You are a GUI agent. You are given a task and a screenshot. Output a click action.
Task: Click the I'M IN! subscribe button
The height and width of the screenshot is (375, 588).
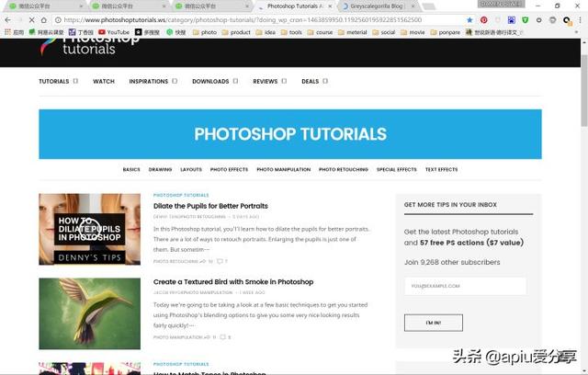click(433, 323)
